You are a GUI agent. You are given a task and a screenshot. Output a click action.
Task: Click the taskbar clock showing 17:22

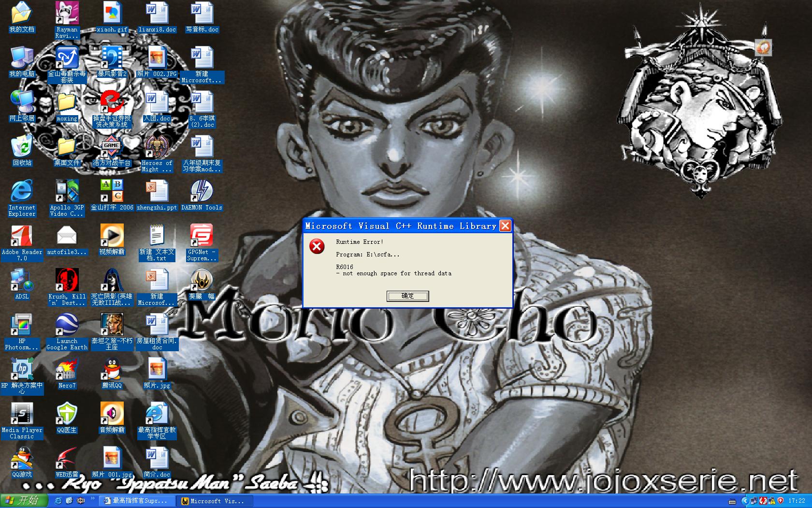pos(797,501)
